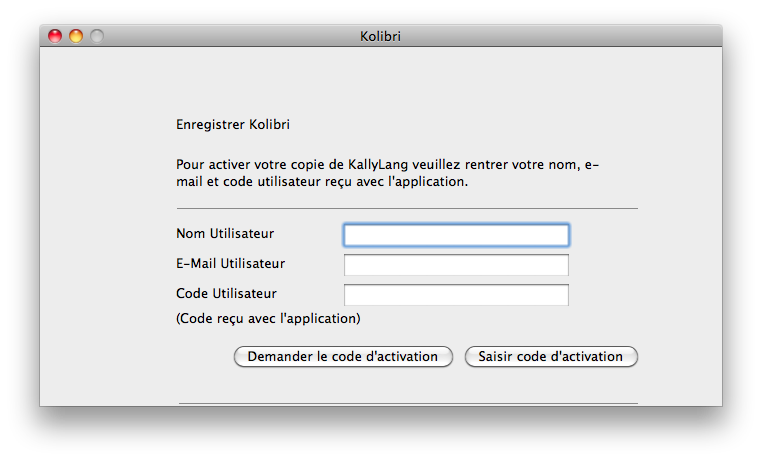Click the greyed-out zoom button in the title bar

97,36
